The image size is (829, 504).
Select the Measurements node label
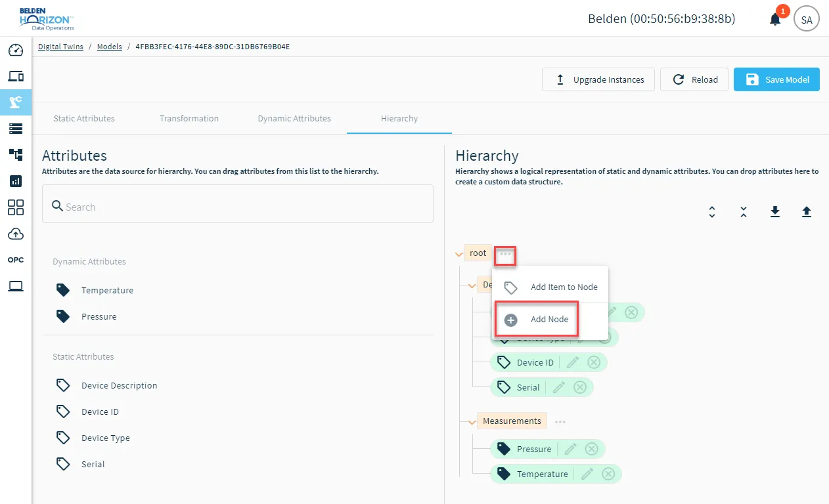coord(512,421)
